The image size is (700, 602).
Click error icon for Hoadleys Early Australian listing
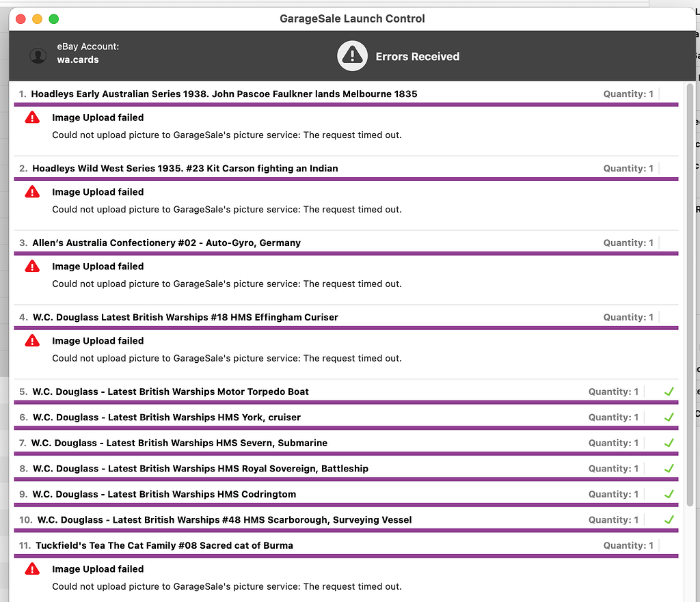tap(32, 118)
